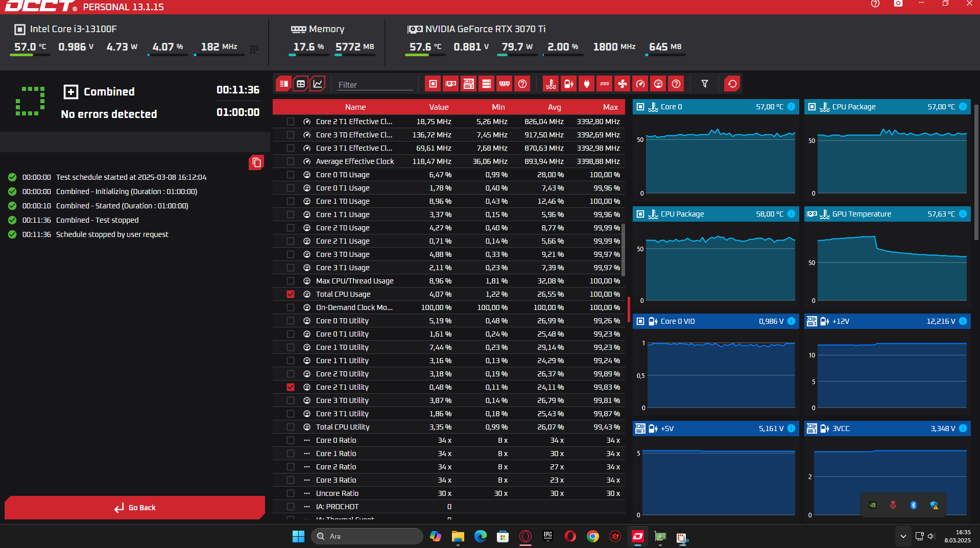Click the Bluetooth icon in tray popup
Image resolution: width=980 pixels, height=548 pixels.
914,505
